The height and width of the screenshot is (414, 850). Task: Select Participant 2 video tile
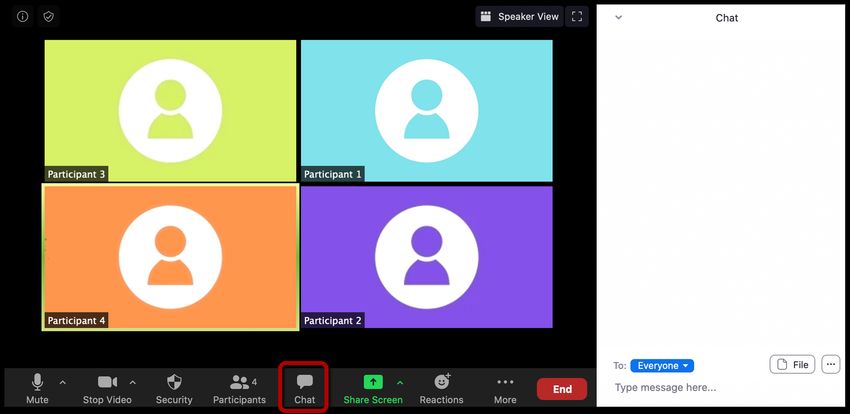427,257
